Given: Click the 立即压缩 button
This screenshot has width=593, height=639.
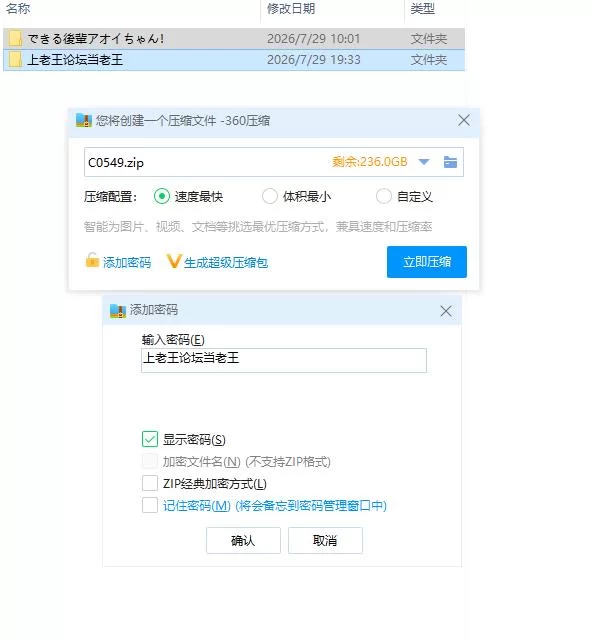Looking at the screenshot, I should 427,262.
